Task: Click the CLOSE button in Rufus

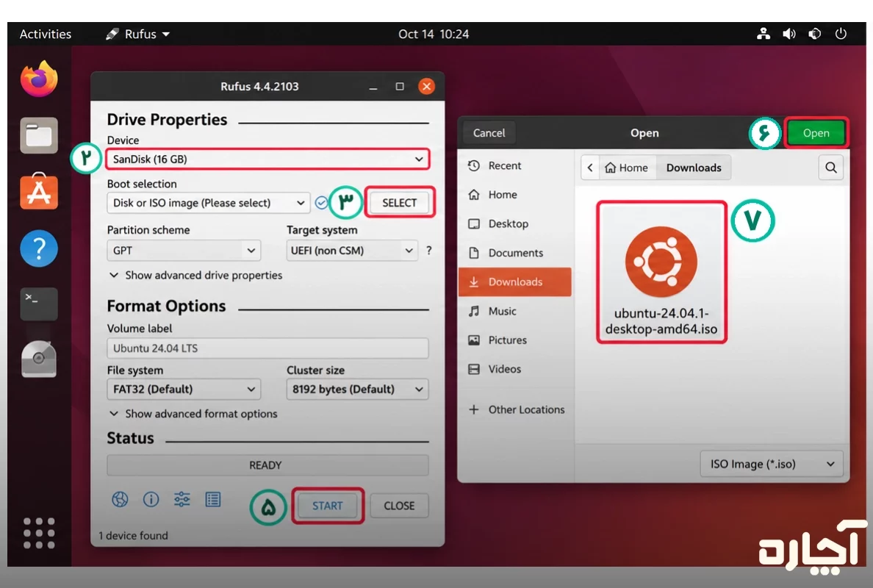Action: tap(399, 506)
